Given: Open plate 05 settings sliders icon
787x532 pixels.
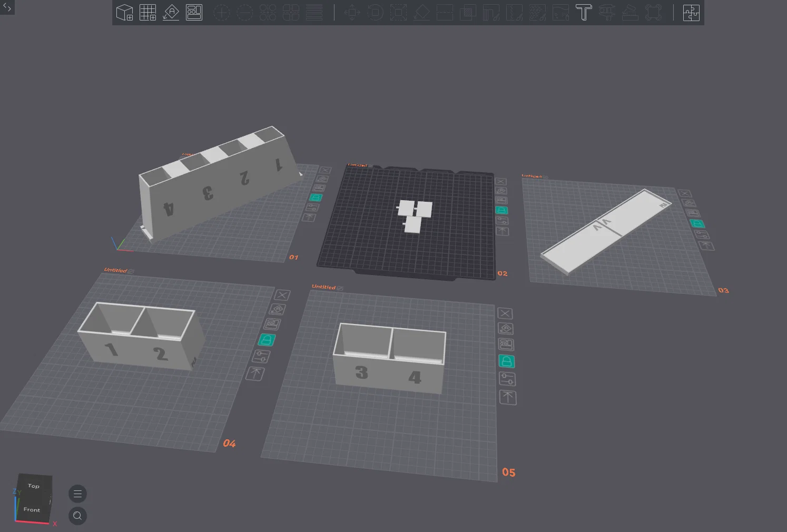Looking at the screenshot, I should pos(507,379).
